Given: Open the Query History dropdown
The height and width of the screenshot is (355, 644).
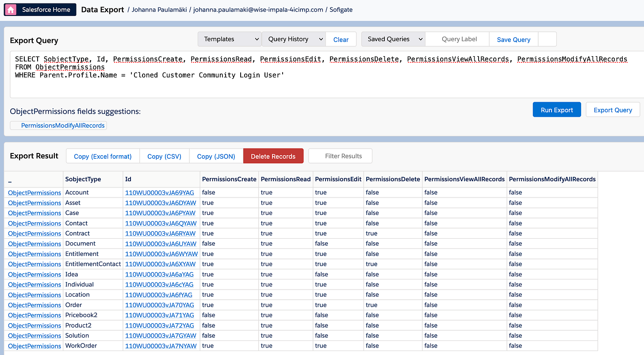Looking at the screenshot, I should tap(294, 39).
